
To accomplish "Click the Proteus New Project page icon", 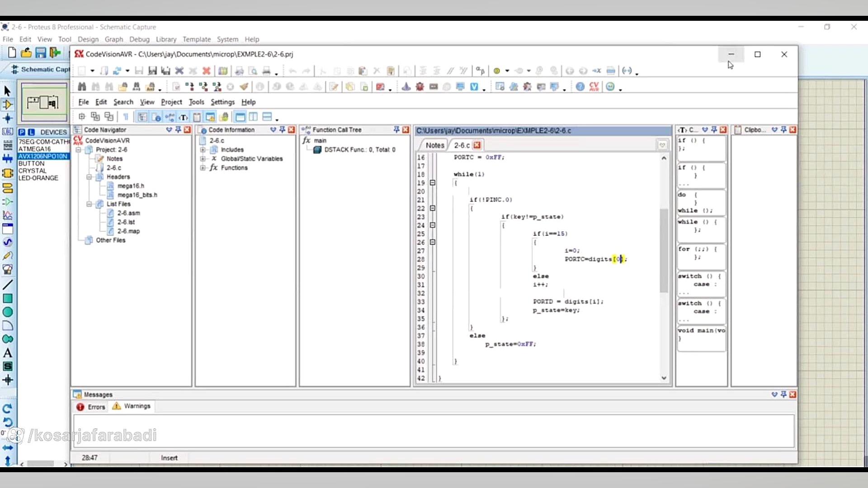I will (x=12, y=53).
